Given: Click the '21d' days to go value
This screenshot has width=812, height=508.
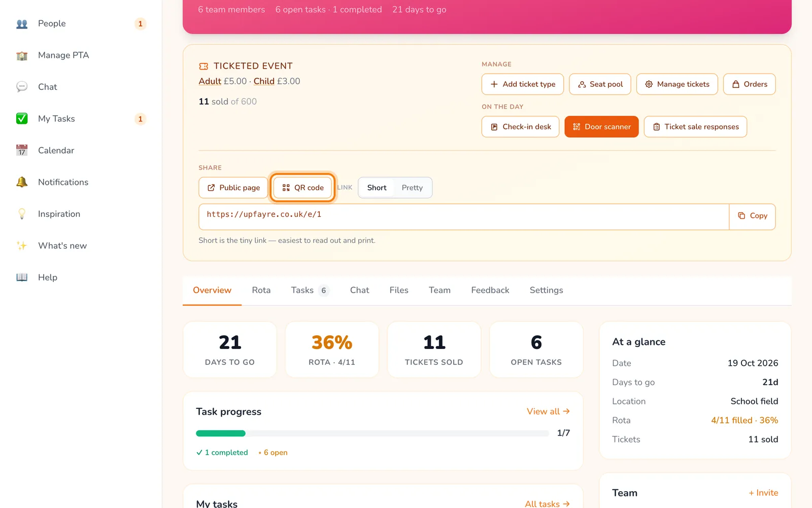Looking at the screenshot, I should click(770, 383).
